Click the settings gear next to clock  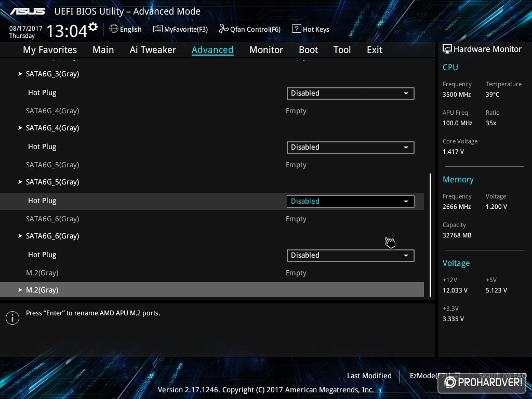point(93,27)
